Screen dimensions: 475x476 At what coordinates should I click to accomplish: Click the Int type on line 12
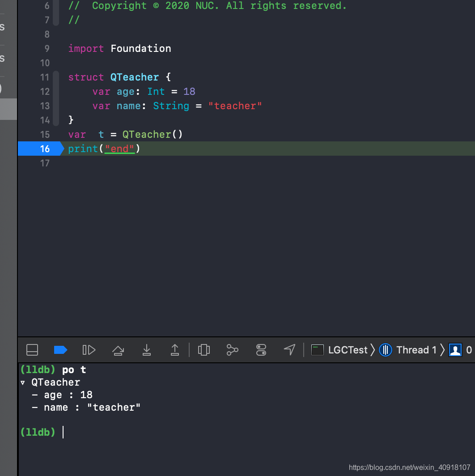156,91
